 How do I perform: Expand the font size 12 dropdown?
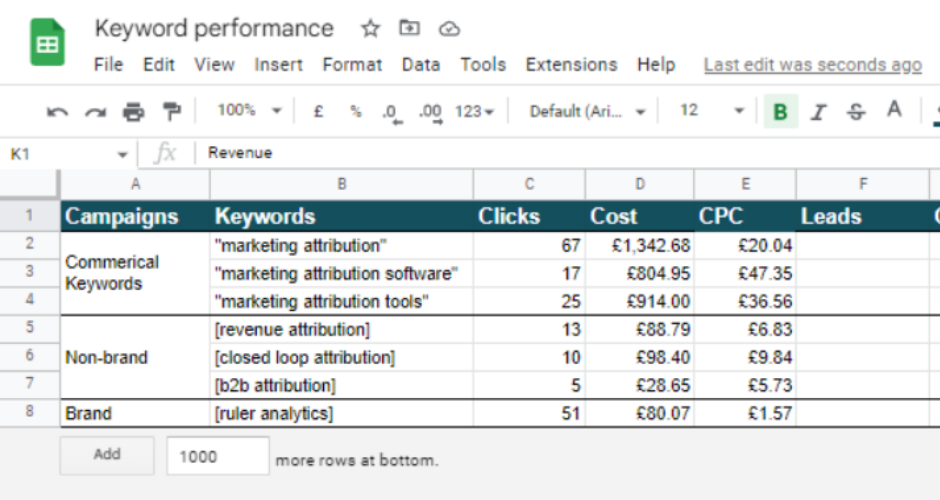(x=711, y=111)
